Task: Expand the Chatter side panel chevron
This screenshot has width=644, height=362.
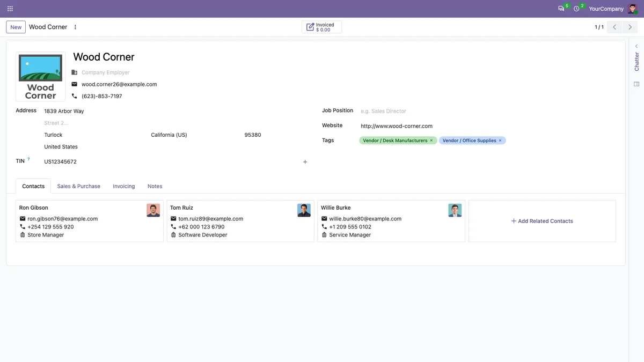Action: click(x=636, y=46)
